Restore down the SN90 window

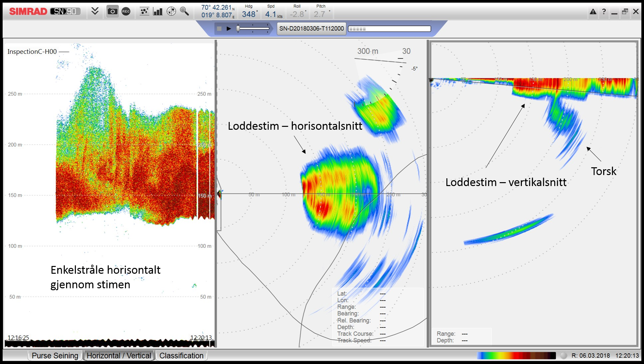pos(625,12)
